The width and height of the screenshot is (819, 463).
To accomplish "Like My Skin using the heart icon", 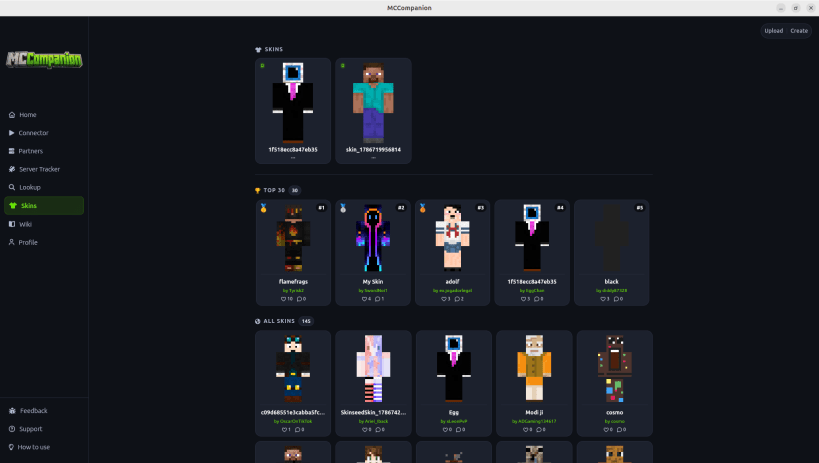I will pyautogui.click(x=365, y=299).
